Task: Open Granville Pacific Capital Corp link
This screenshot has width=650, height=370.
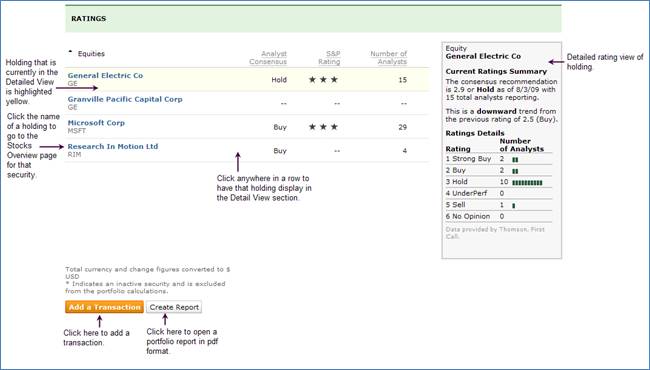Action: (125, 99)
